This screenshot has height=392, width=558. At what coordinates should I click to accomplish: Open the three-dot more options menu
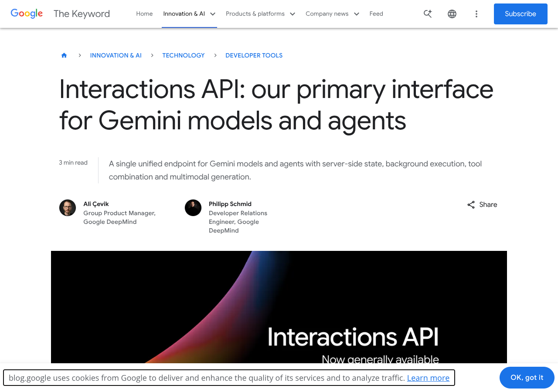[476, 14]
